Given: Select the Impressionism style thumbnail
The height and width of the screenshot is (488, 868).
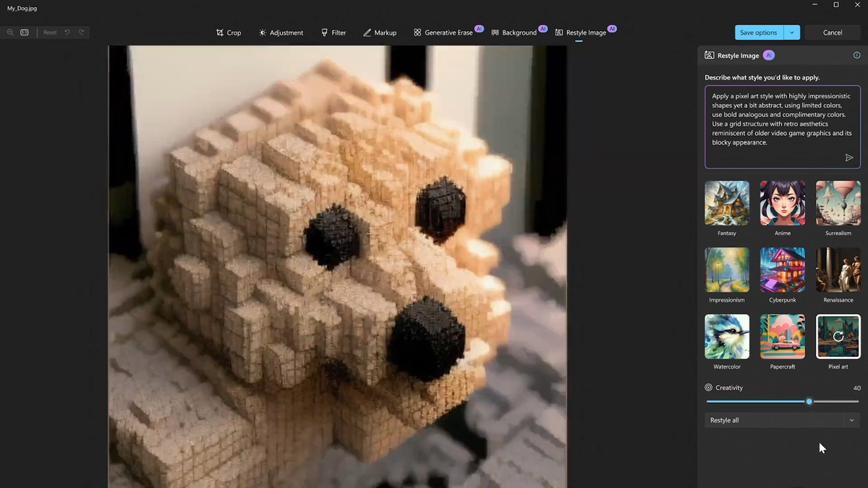Looking at the screenshot, I should pyautogui.click(x=727, y=270).
